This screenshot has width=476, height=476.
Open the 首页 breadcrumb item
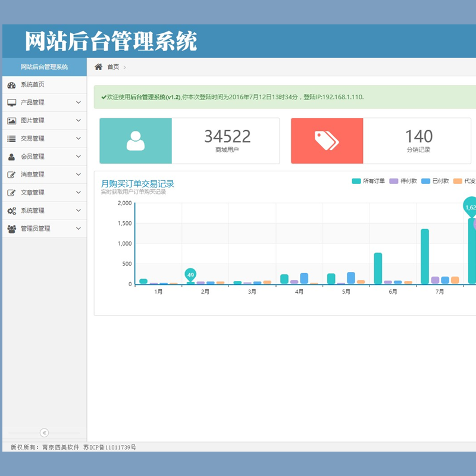point(112,67)
